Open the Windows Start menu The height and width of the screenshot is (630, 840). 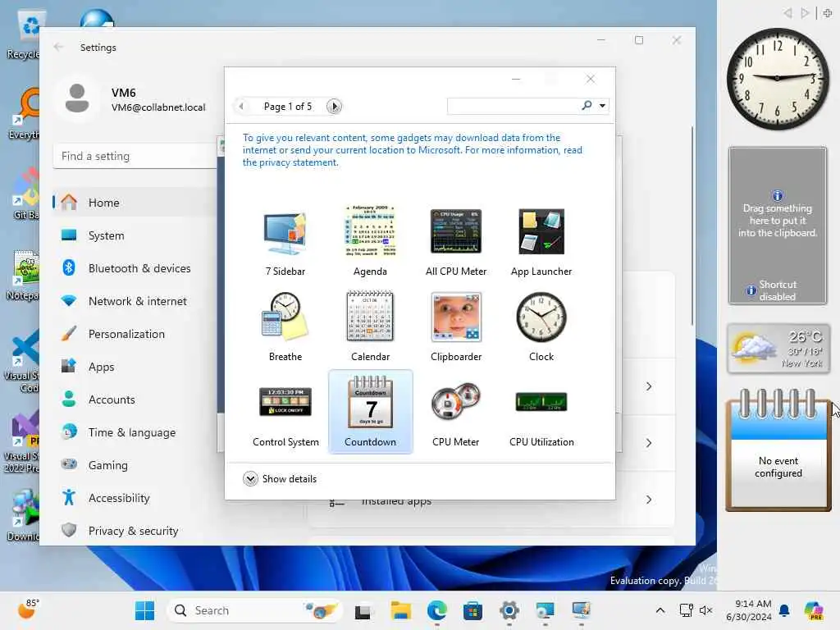coord(144,610)
